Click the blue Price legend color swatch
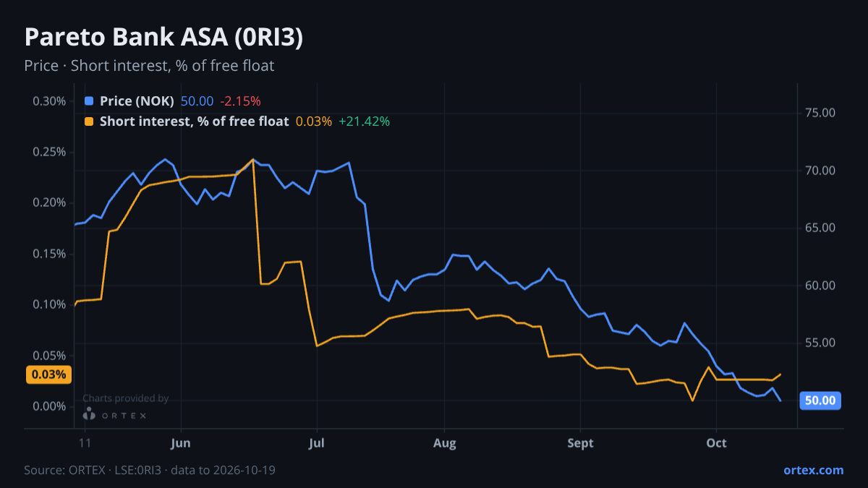868x488 pixels. 89,101
